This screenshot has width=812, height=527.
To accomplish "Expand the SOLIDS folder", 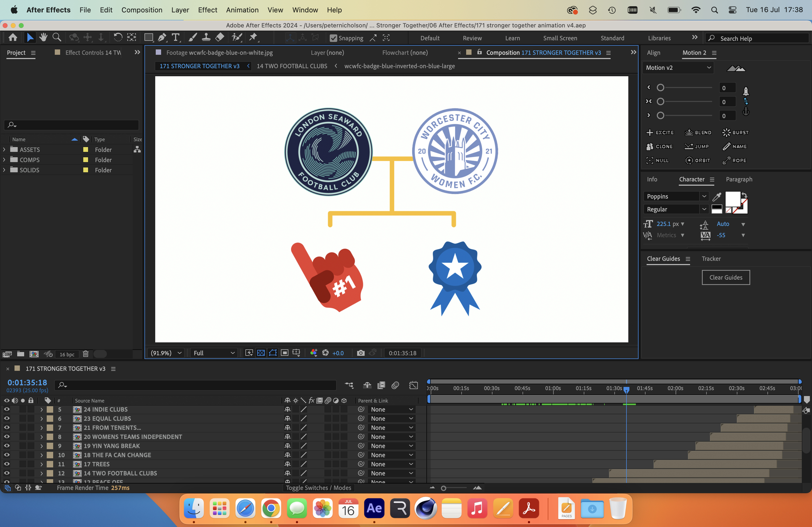I will pyautogui.click(x=4, y=170).
